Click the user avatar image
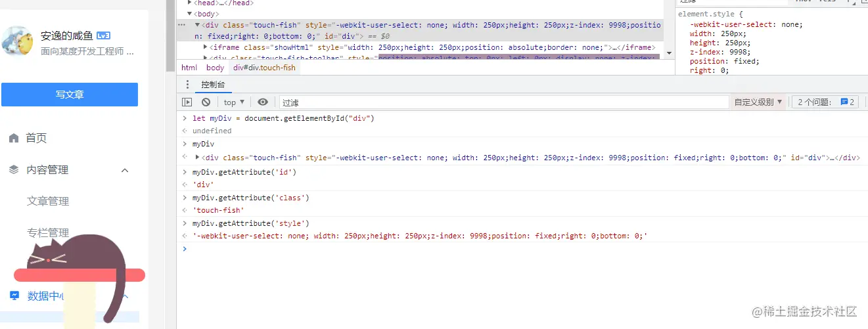 [x=17, y=41]
